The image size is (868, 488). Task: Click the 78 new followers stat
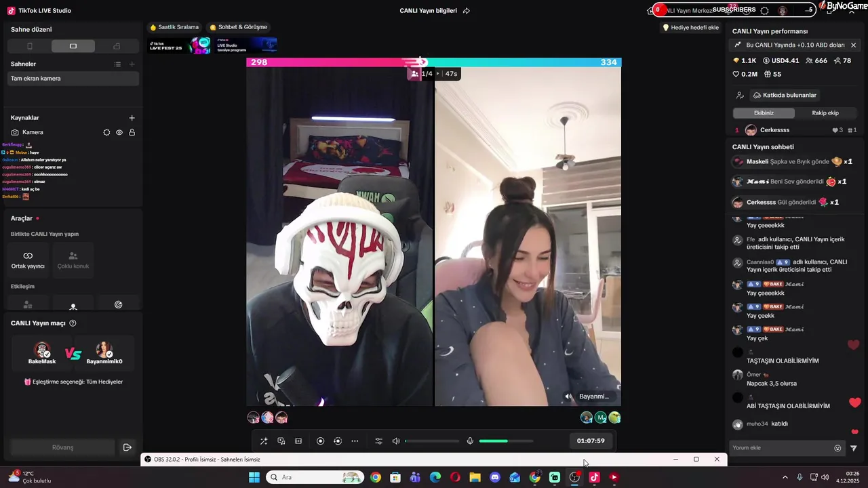842,61
